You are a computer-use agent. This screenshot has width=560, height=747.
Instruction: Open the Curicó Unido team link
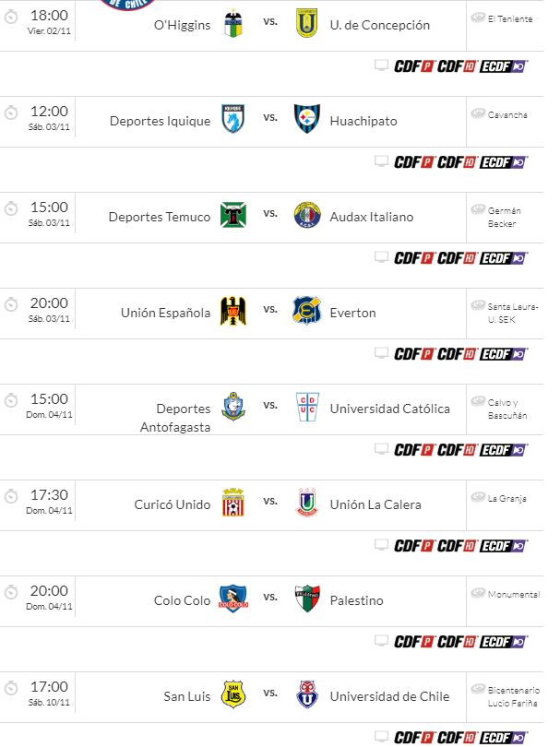pos(173,504)
